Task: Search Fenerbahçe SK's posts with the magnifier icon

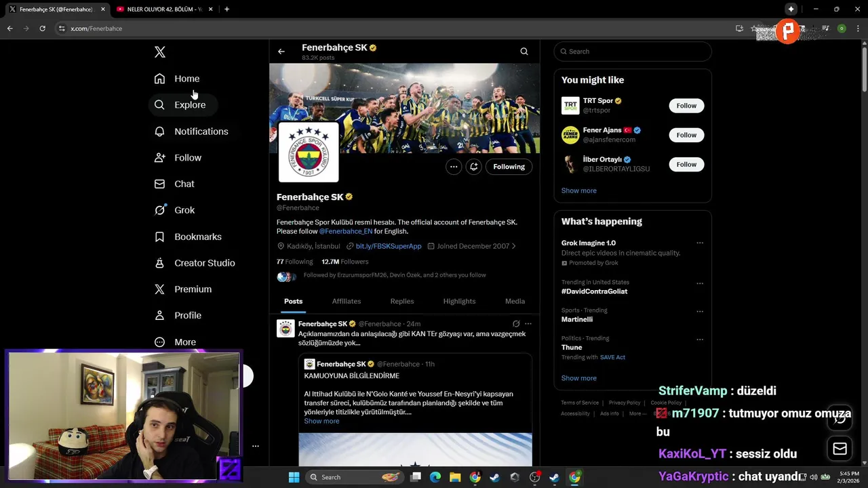Action: pos(524,52)
